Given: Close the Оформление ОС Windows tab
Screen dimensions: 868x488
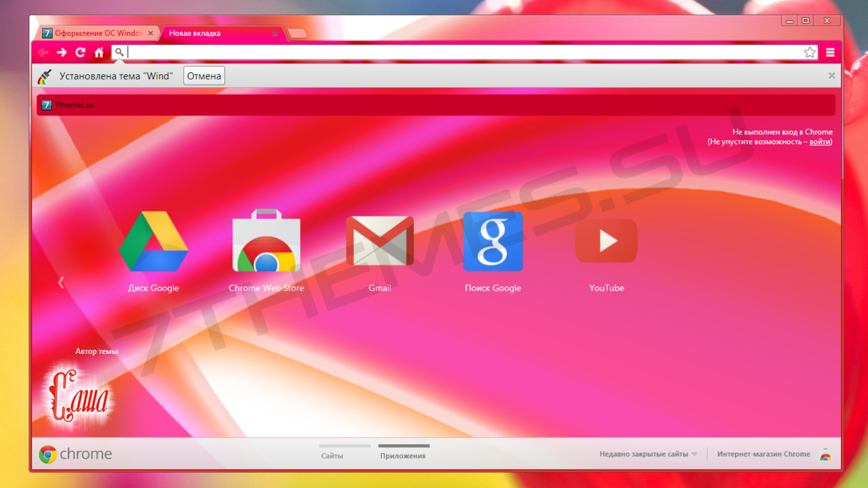Looking at the screenshot, I should point(151,33).
